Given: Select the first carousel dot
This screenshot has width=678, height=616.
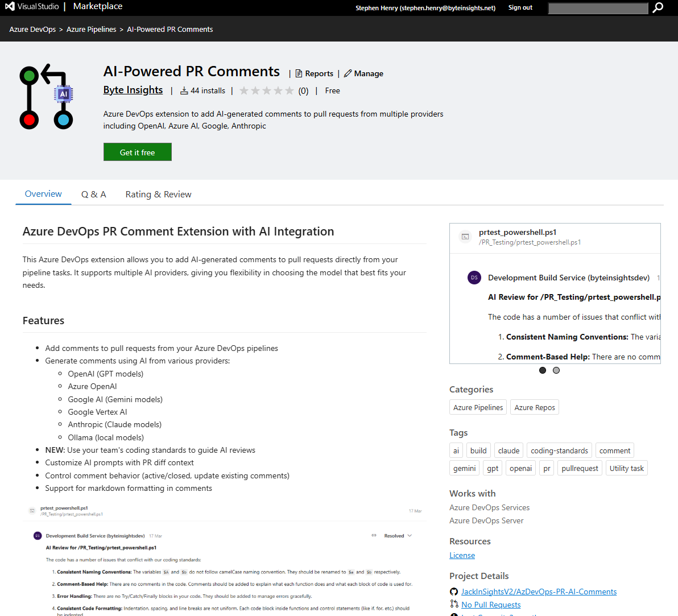Looking at the screenshot, I should pyautogui.click(x=543, y=370).
